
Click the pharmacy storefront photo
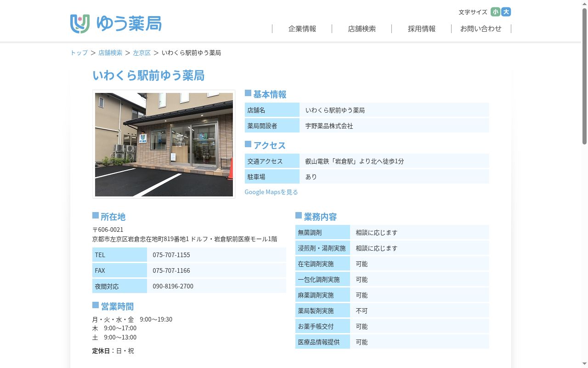coord(164,144)
